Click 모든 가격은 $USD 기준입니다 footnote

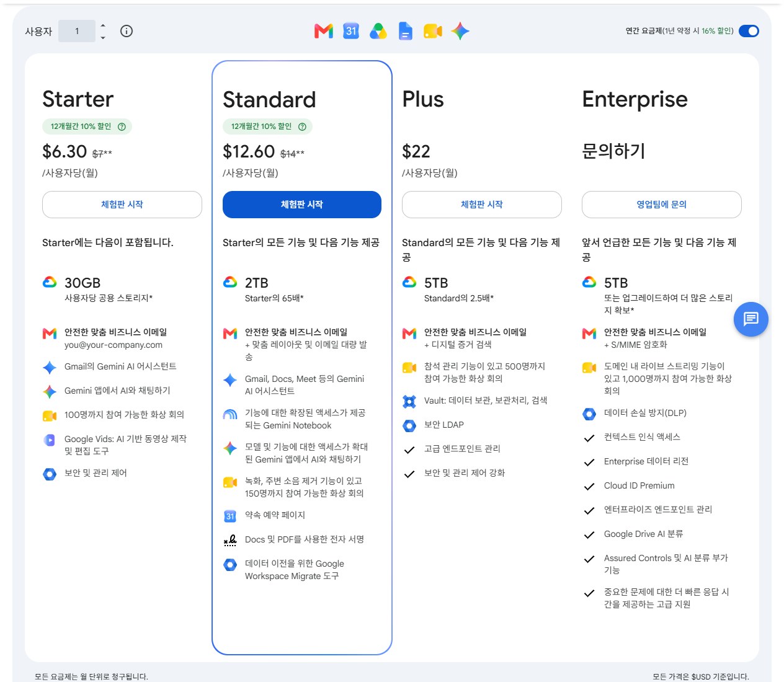point(701,676)
